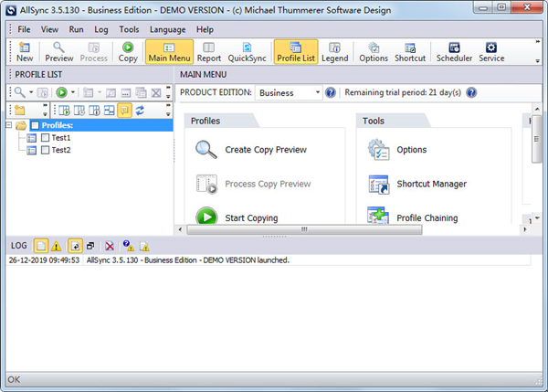This screenshot has width=548, height=392.
Task: Check the Test1 profile checkbox
Action: 44,138
